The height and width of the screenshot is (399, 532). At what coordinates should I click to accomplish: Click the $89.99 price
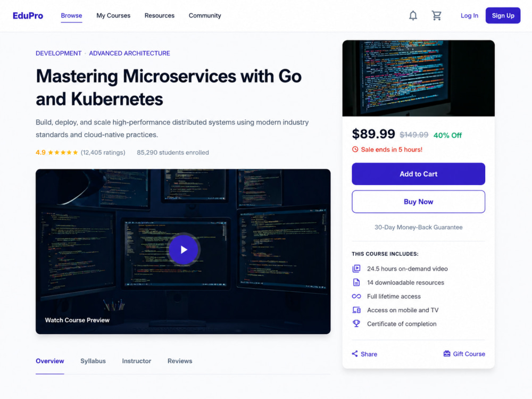click(x=373, y=134)
